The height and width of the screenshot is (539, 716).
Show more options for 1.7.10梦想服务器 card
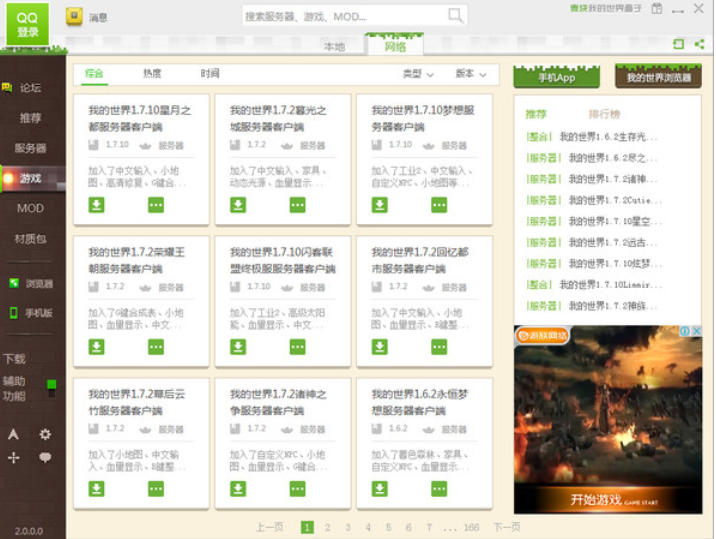pyautogui.click(x=439, y=205)
